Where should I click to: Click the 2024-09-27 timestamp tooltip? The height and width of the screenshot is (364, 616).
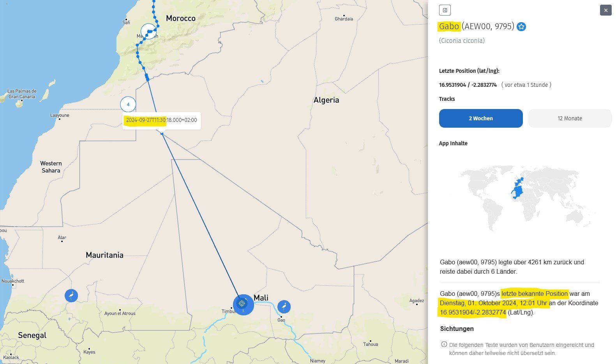(161, 120)
